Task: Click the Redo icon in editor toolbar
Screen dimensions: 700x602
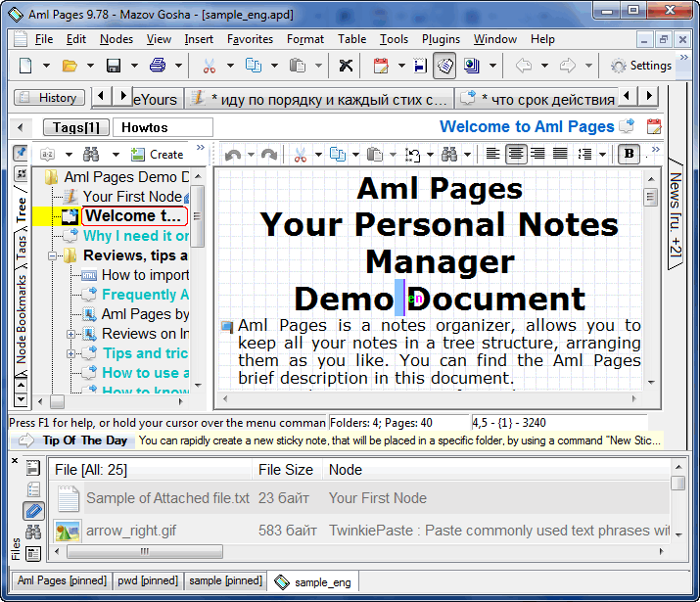Action: (x=269, y=155)
